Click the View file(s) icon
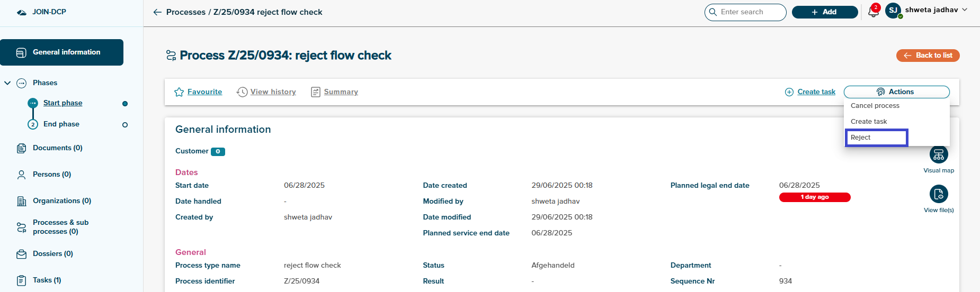The width and height of the screenshot is (980, 292). 938,194
